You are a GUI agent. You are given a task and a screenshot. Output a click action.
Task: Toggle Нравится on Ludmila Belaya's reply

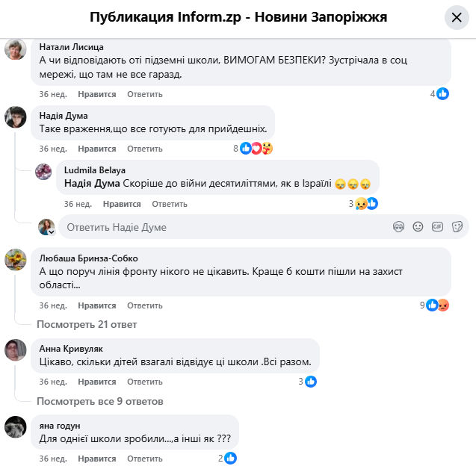click(122, 204)
